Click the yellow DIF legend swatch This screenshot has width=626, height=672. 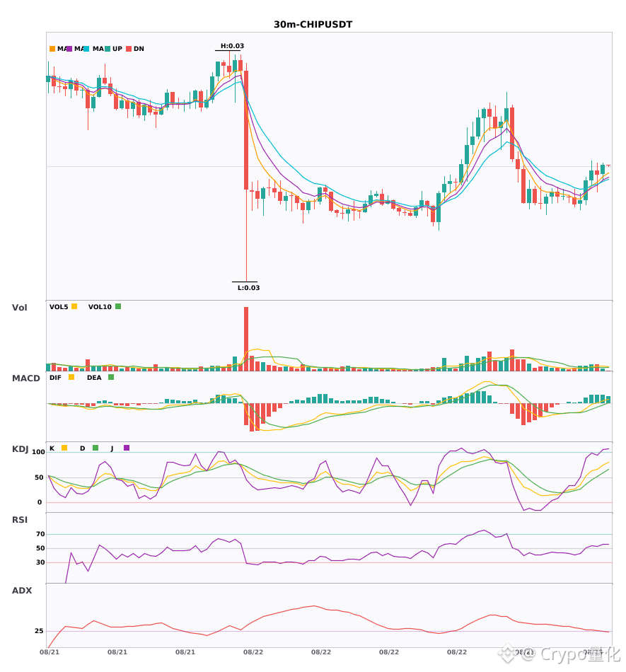[x=71, y=377]
